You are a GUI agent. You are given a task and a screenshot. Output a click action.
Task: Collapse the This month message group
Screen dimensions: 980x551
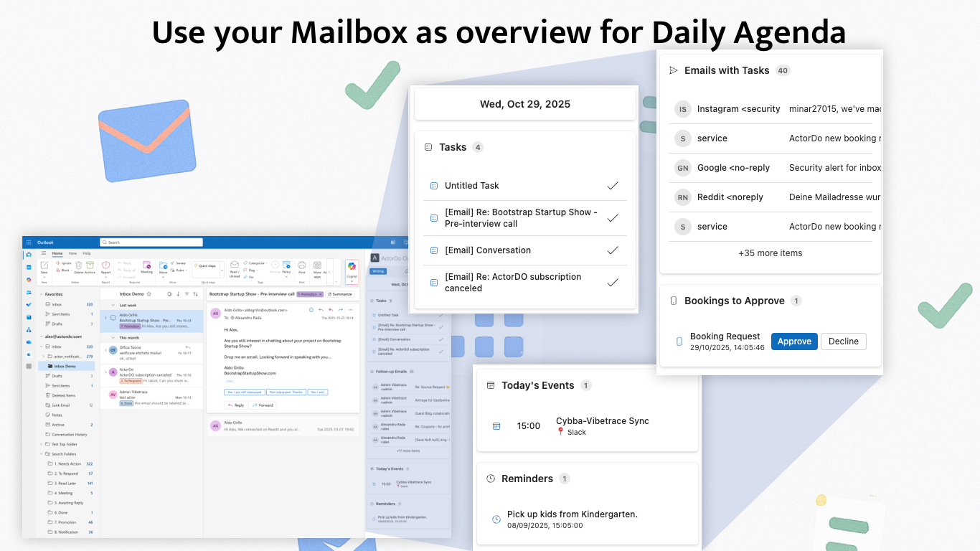pos(113,338)
